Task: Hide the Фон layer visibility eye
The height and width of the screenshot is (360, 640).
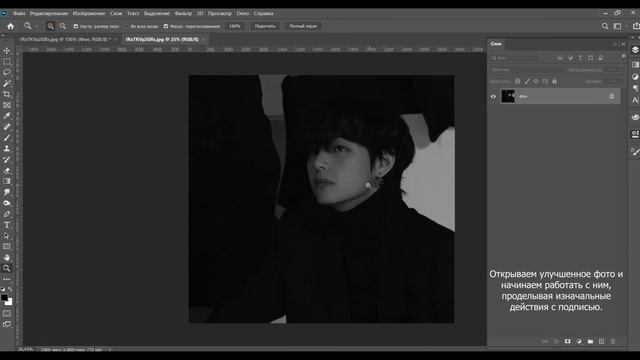Action: coord(493,97)
